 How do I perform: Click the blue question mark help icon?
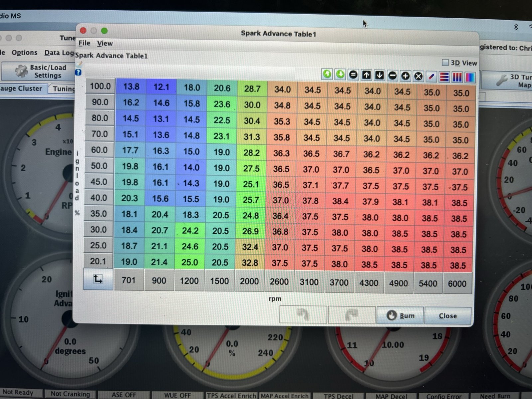coord(78,72)
